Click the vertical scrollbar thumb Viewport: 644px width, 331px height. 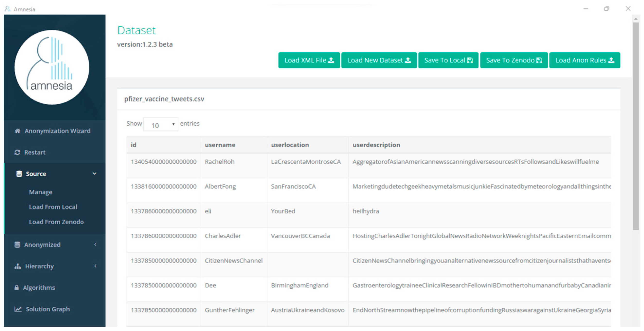point(635,125)
